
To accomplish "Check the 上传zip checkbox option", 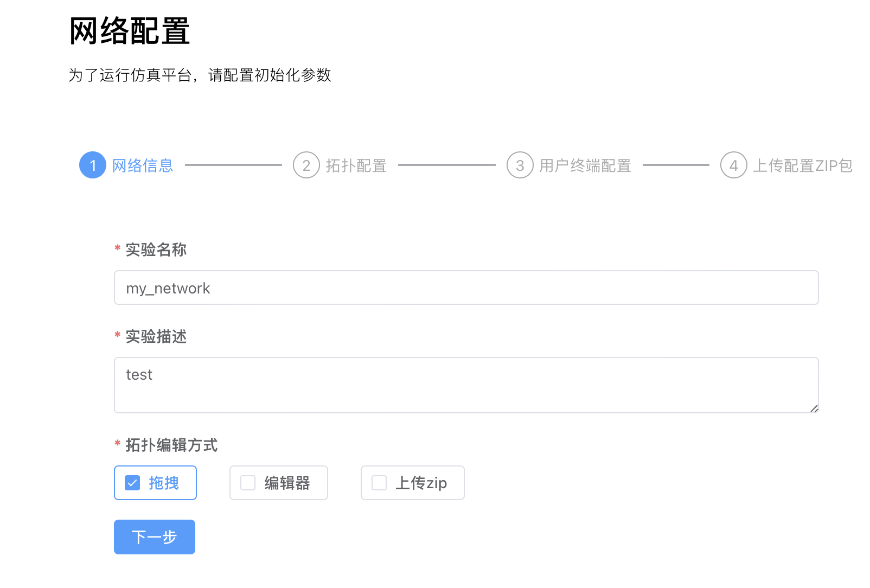I will pos(379,483).
